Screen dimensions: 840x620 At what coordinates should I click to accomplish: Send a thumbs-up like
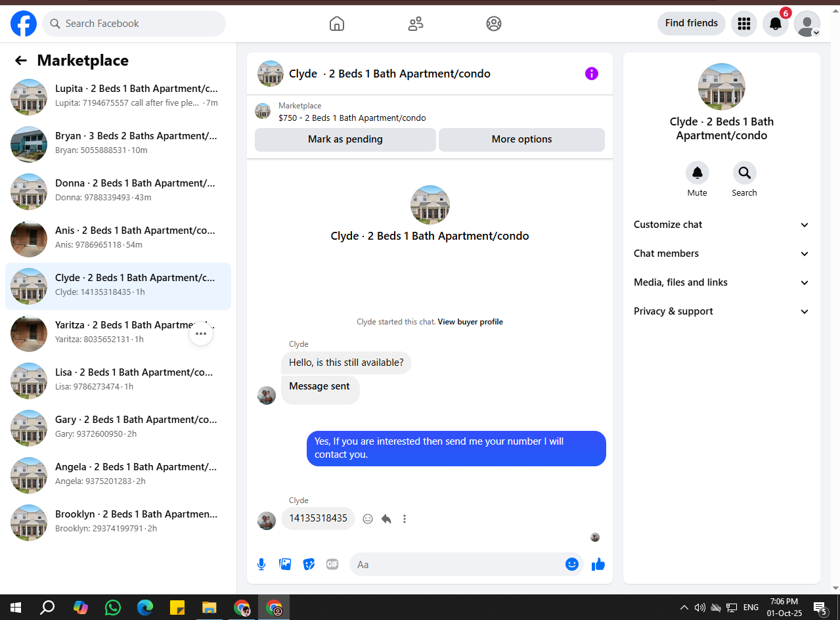[x=598, y=564]
